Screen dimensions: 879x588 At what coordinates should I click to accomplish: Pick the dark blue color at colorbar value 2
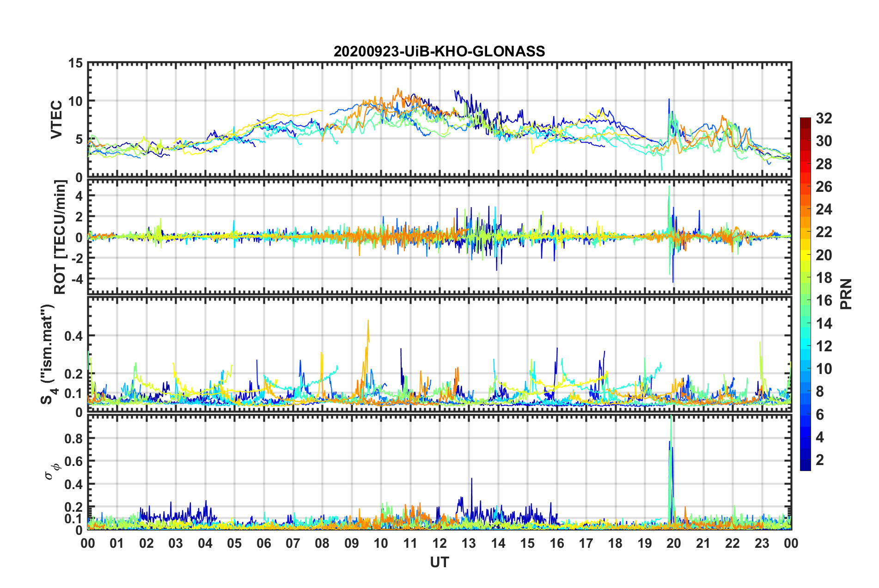click(806, 460)
